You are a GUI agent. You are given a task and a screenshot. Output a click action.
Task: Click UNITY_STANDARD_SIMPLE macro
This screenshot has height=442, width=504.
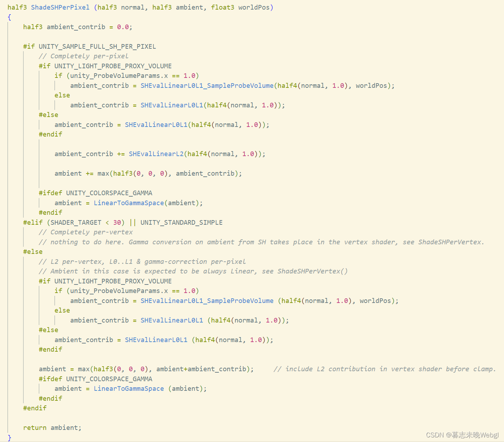pos(182,222)
